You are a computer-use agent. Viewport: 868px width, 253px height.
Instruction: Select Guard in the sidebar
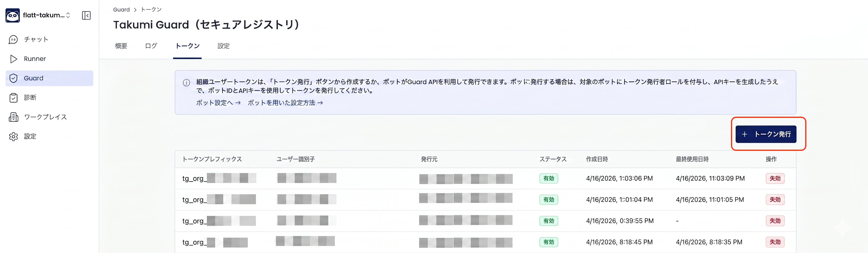click(49, 78)
